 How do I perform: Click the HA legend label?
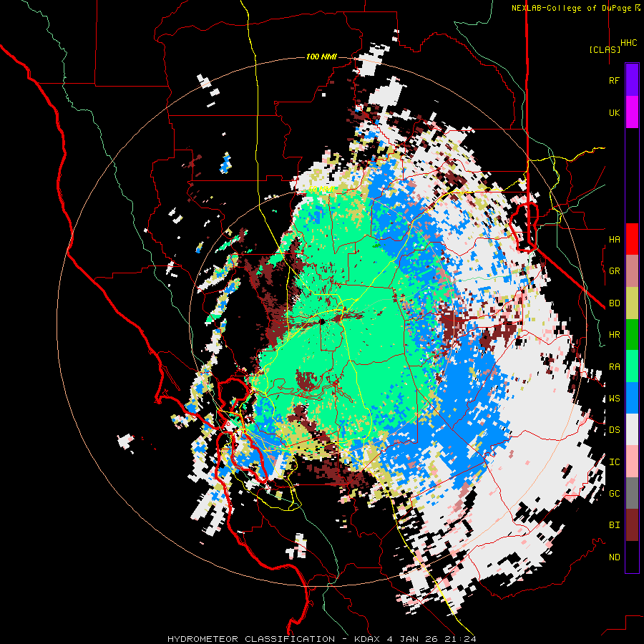click(x=614, y=240)
